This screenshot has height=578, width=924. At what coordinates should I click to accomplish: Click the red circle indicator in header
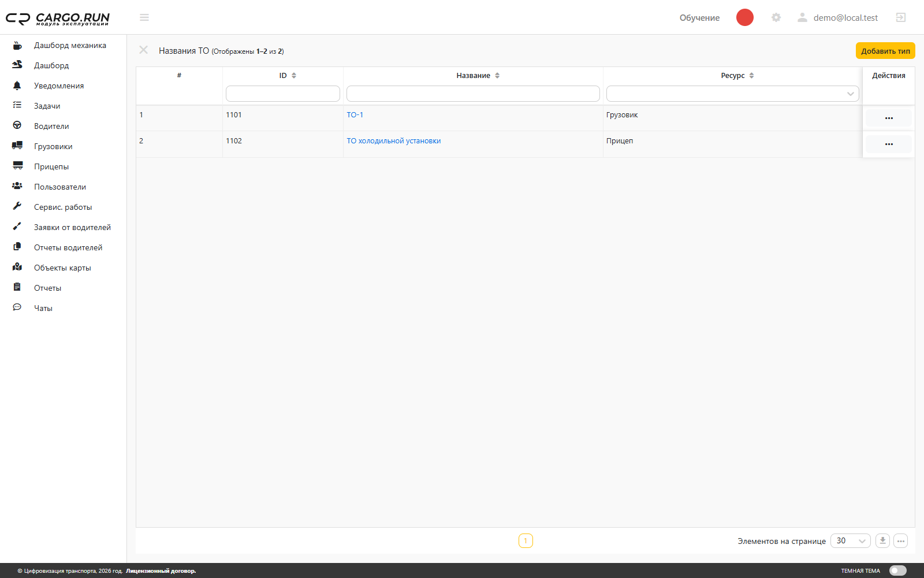click(745, 17)
